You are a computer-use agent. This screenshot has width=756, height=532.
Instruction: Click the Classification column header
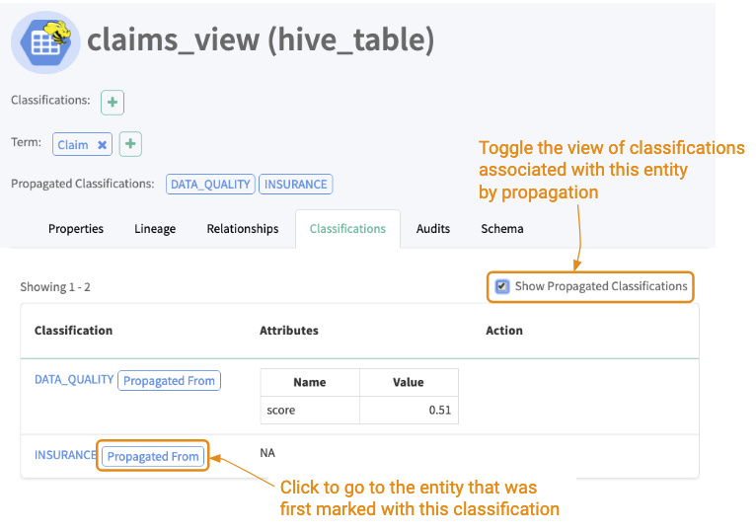tap(74, 331)
